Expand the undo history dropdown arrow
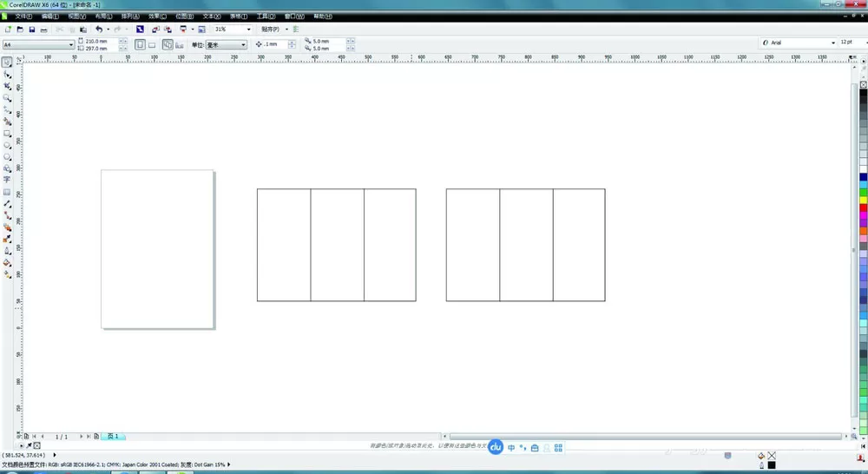The image size is (868, 474). coord(108,30)
